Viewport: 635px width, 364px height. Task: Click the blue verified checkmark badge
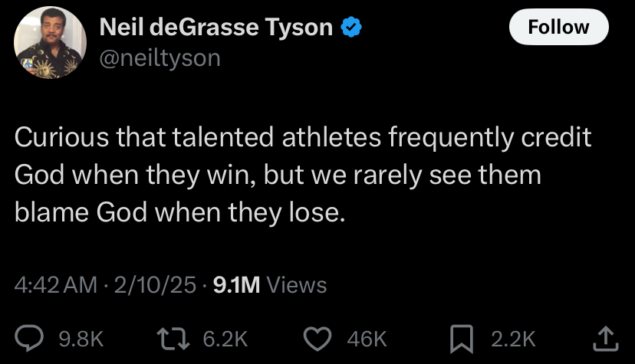[x=351, y=27]
